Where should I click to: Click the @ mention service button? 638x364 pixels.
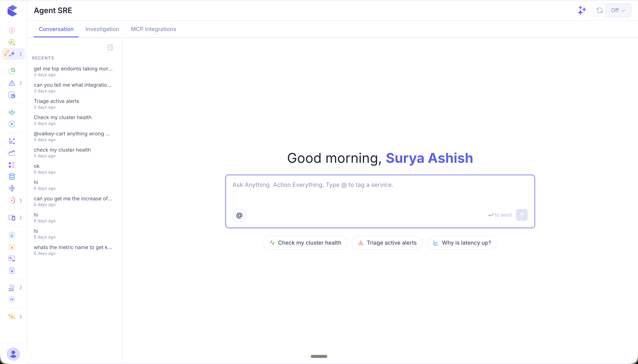tap(239, 215)
